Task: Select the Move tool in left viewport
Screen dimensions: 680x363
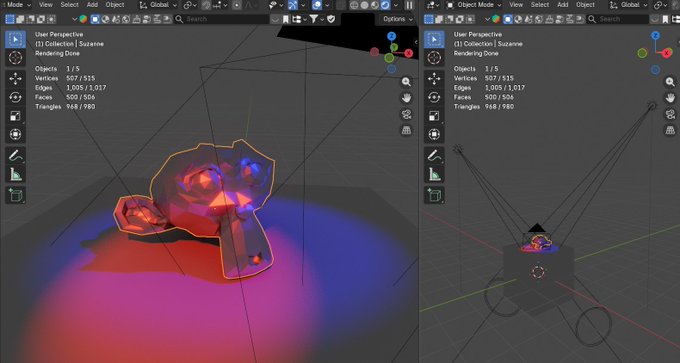Action: (x=15, y=78)
